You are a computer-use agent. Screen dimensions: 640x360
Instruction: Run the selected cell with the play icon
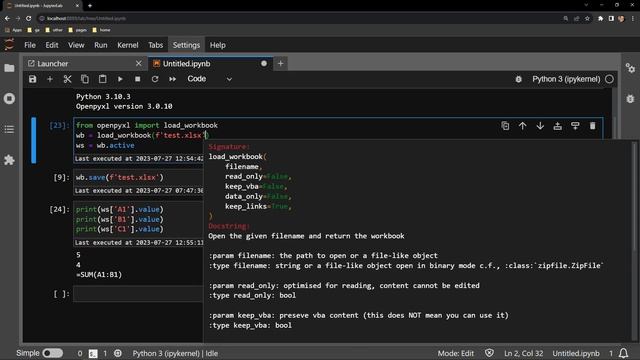(x=120, y=79)
